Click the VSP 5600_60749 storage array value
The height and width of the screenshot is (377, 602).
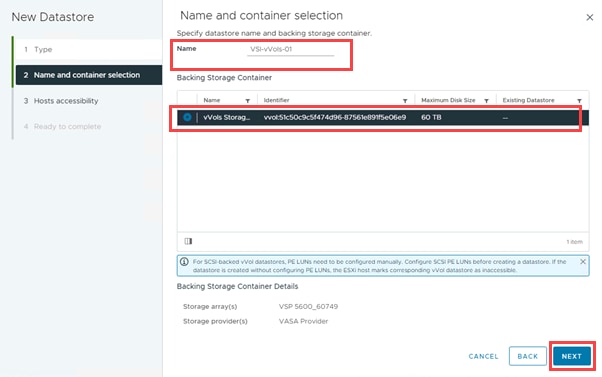pyautogui.click(x=308, y=306)
